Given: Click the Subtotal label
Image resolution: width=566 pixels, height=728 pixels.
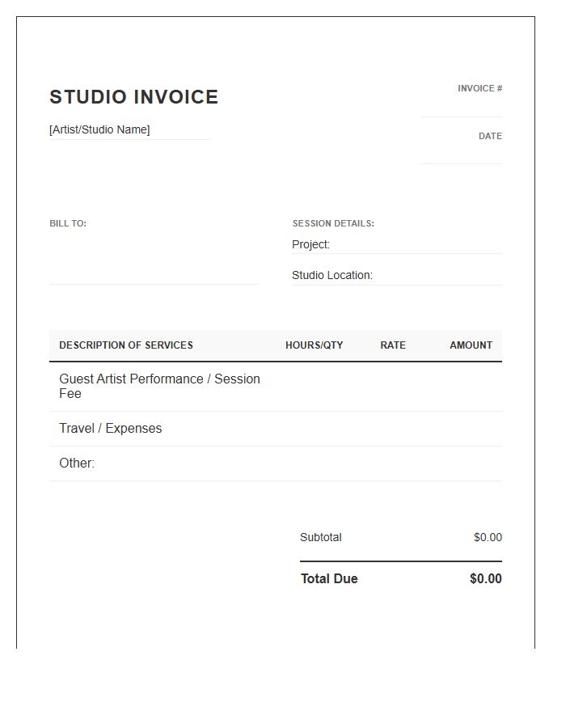Looking at the screenshot, I should point(320,538).
